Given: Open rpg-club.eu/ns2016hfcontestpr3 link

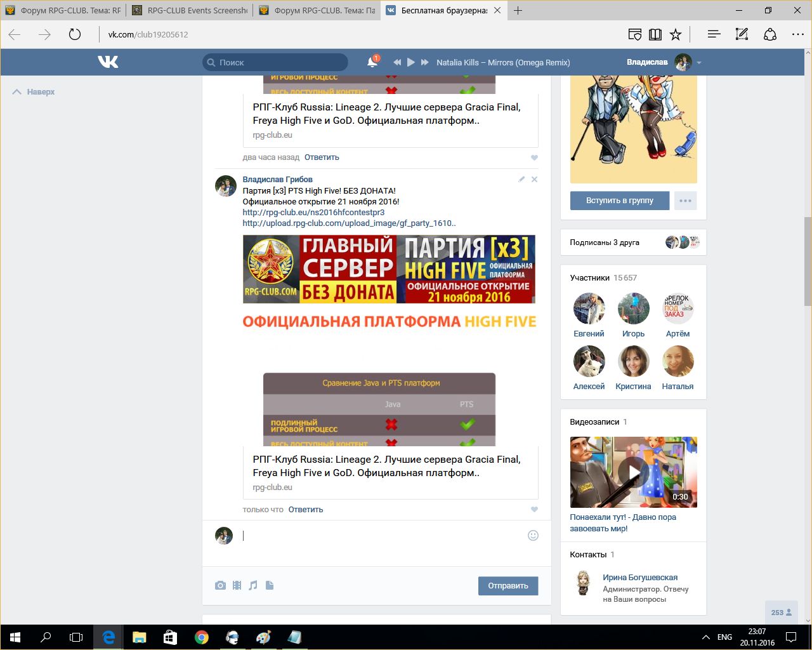Looking at the screenshot, I should (313, 212).
